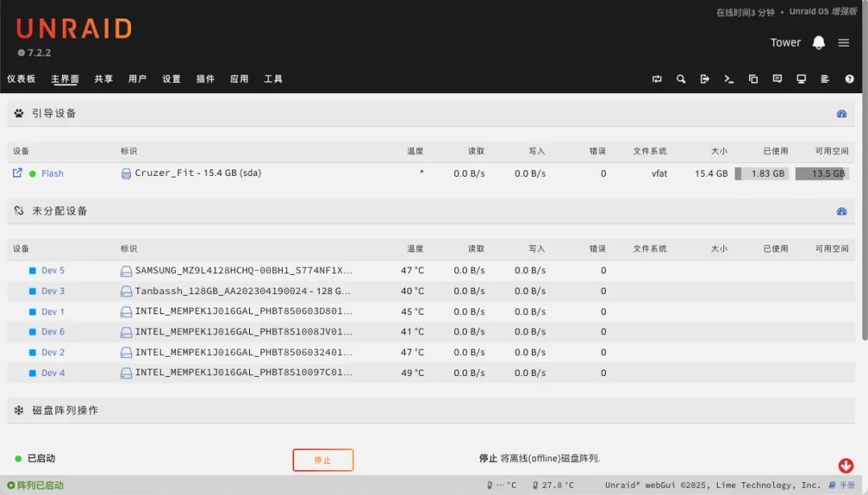Click the feedback speech bubble icon
The image size is (868, 495).
[777, 79]
